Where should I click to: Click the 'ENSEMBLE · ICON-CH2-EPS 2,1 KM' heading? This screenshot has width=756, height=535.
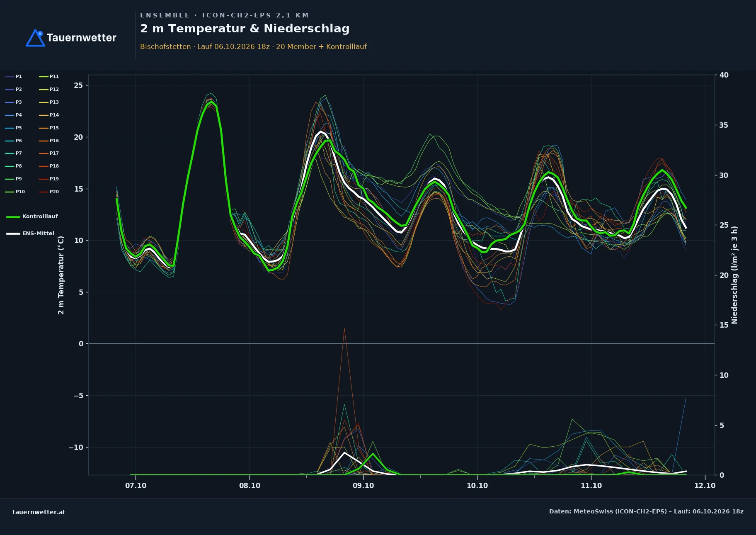pyautogui.click(x=224, y=15)
